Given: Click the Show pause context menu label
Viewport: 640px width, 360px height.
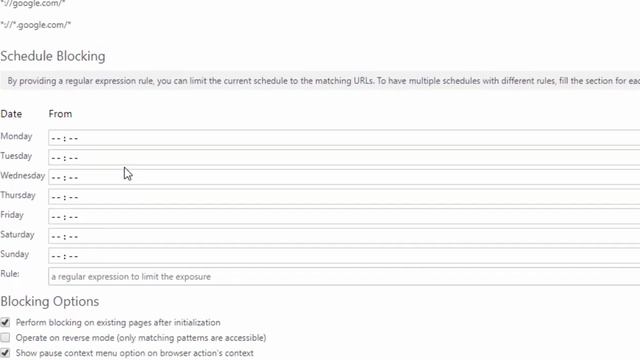Looking at the screenshot, I should pyautogui.click(x=135, y=353).
